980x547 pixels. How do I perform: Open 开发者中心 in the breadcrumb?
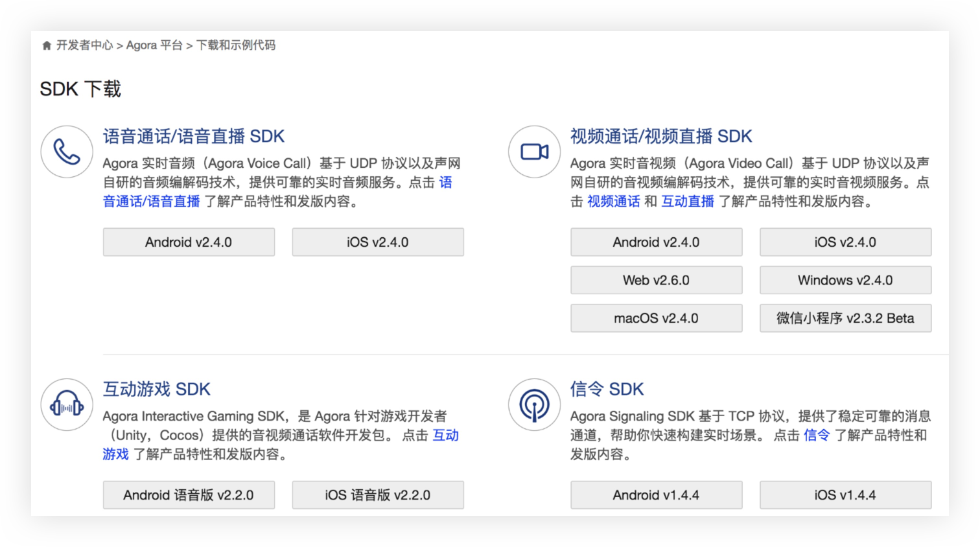[85, 45]
